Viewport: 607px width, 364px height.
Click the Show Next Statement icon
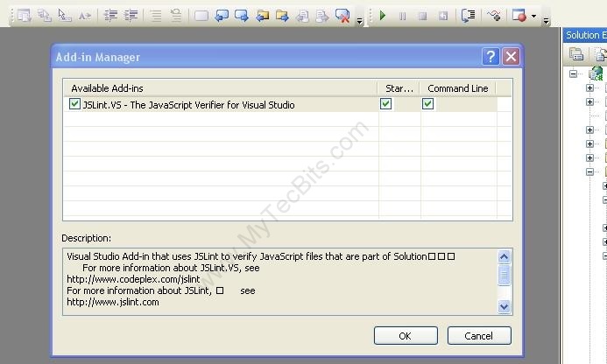point(468,16)
